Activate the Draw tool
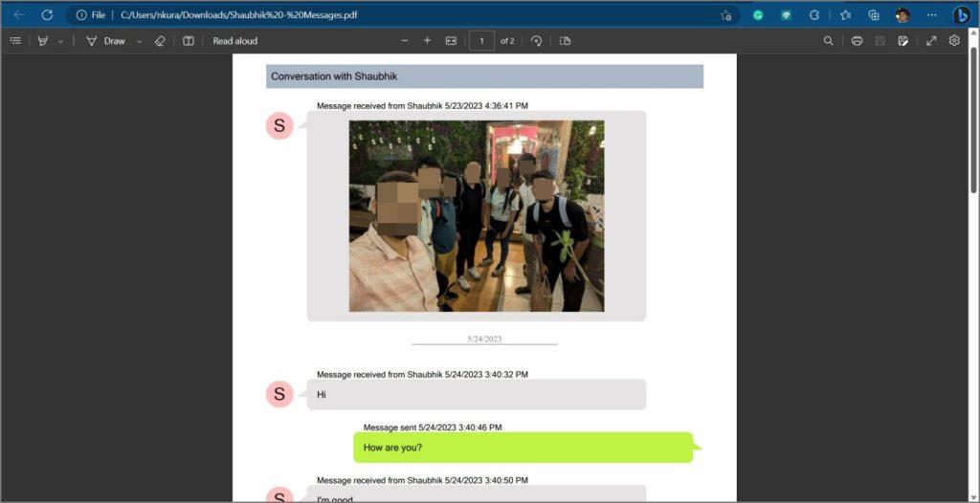Image resolution: width=980 pixels, height=503 pixels. 105,40
